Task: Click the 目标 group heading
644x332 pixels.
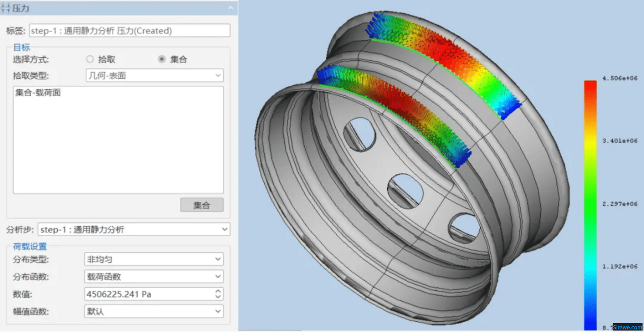Action: (21, 48)
